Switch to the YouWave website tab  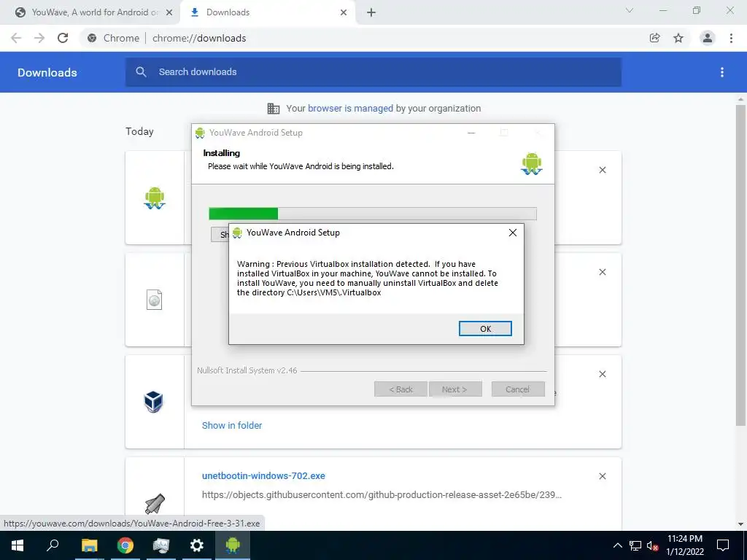(90, 12)
